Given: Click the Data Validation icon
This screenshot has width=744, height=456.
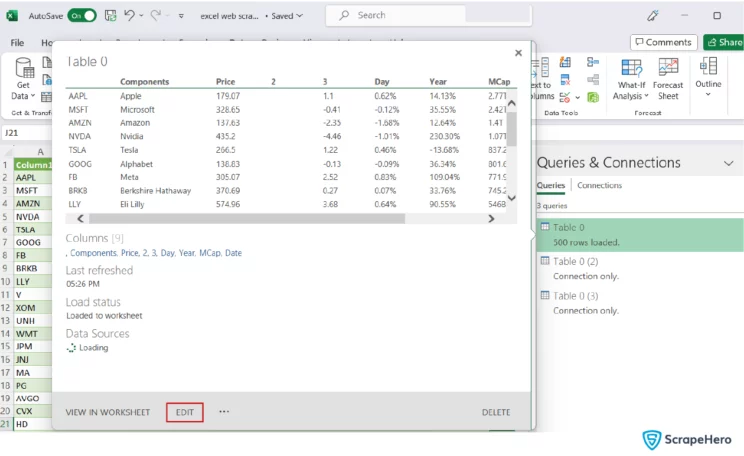Looking at the screenshot, I should click(x=565, y=97).
